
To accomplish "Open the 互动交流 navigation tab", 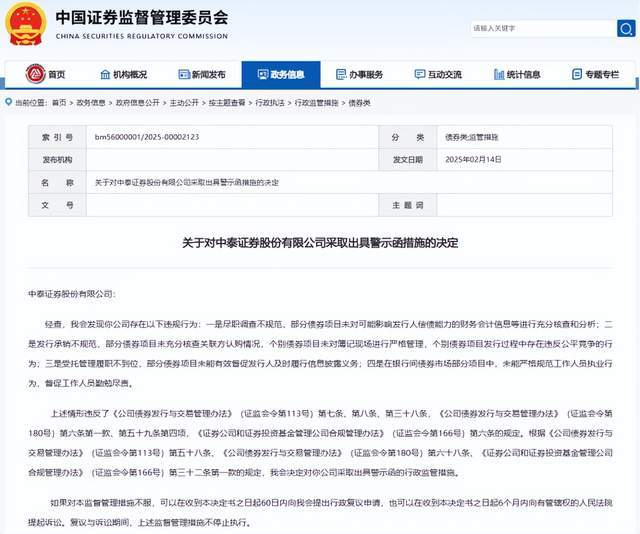I will 438,74.
